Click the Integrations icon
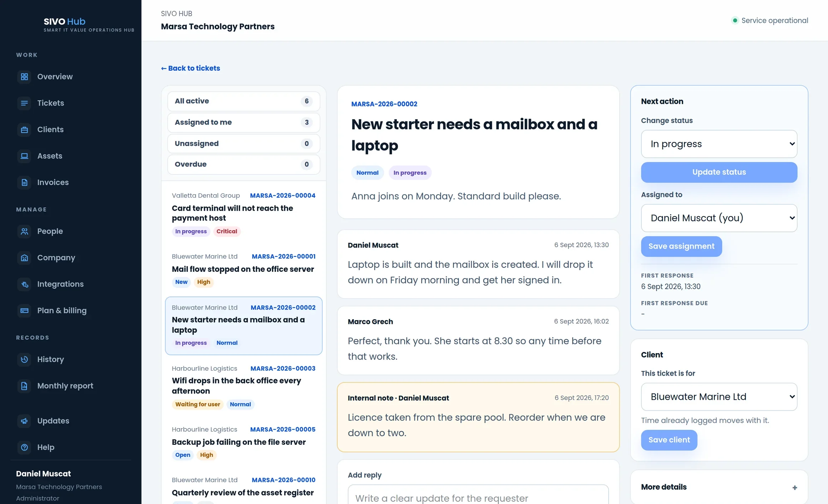828x504 pixels. 24,284
